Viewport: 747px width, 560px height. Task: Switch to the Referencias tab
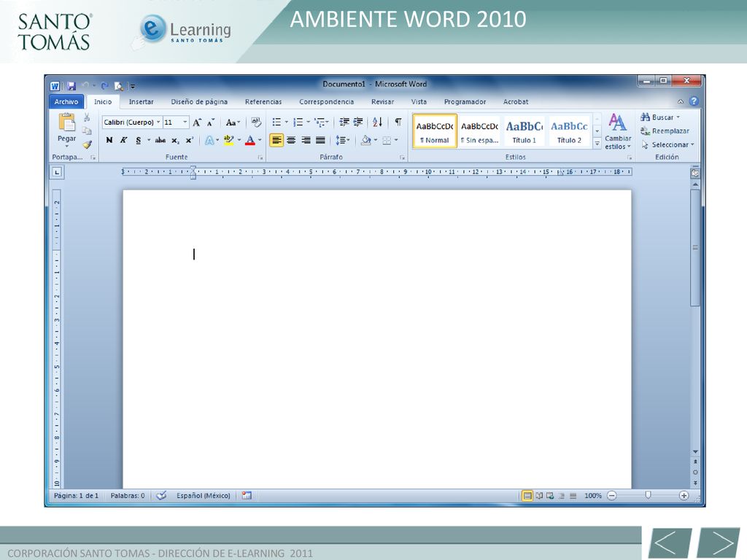[263, 101]
